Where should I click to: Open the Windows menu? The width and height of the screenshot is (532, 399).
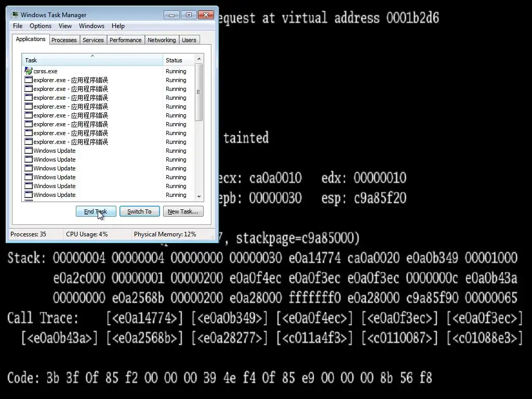[x=91, y=26]
